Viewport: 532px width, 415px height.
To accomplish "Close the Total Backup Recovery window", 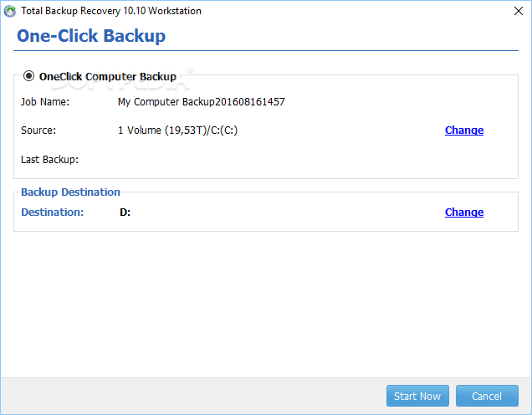I will (519, 11).
